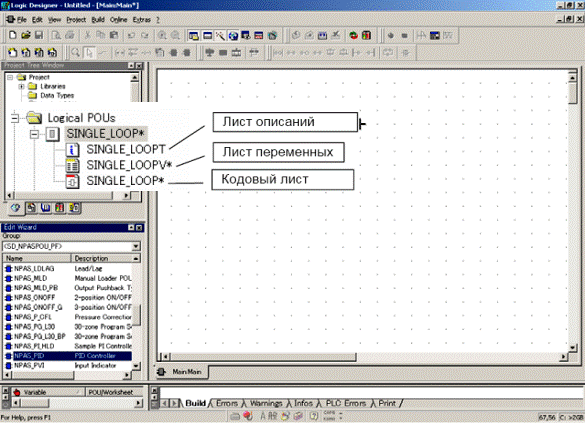Switch to the Print message tab
This screenshot has height=423, width=585.
click(387, 403)
